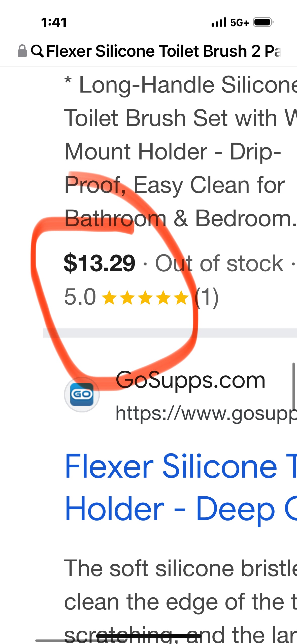This screenshot has height=644, width=297.
Task: Tap the 5G+ network indicator
Action: [x=240, y=23]
